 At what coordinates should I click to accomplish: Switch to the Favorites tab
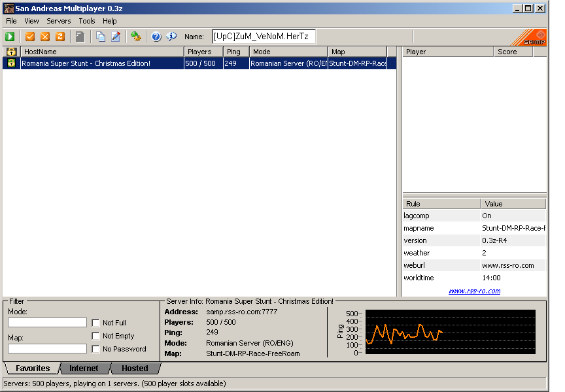tap(33, 368)
